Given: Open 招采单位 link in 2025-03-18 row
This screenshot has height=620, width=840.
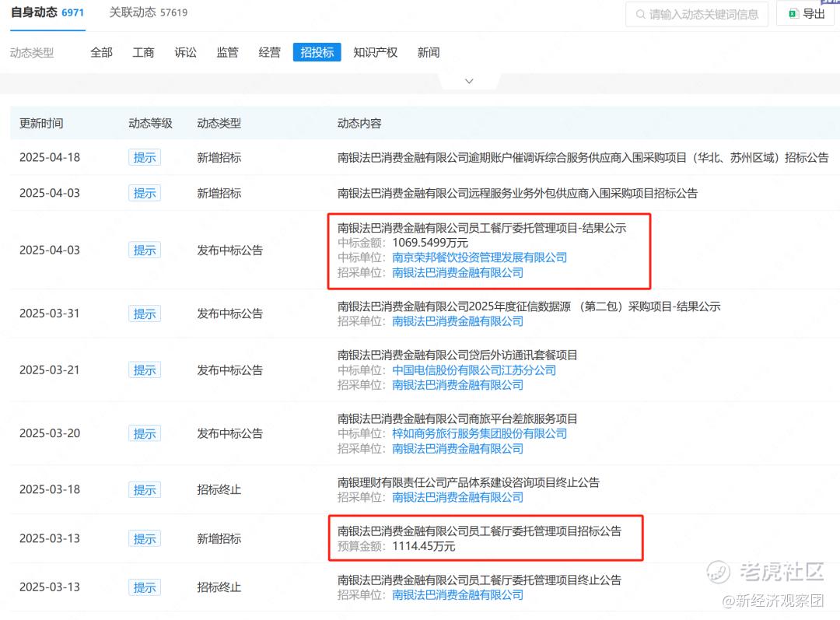Looking at the screenshot, I should pos(457,497).
